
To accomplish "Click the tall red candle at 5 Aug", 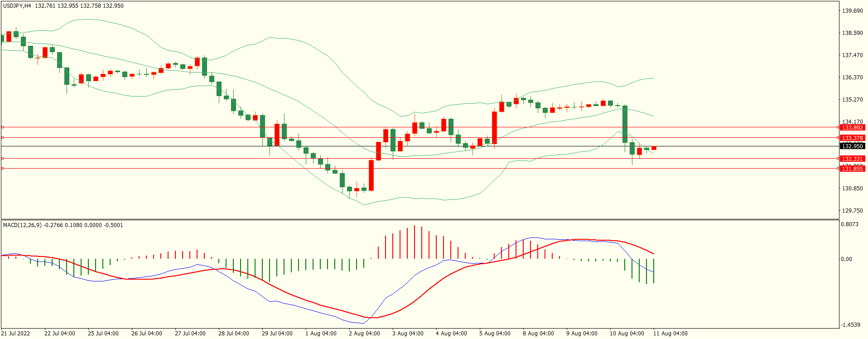I will click(x=495, y=127).
